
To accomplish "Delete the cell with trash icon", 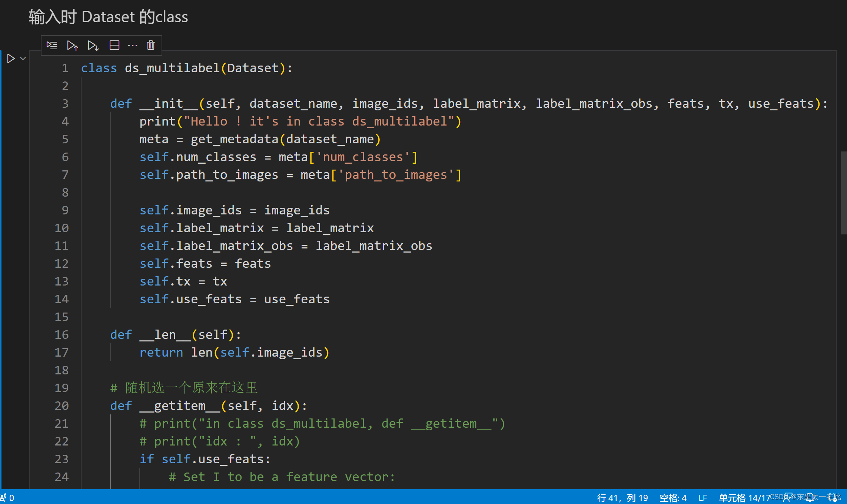I will click(x=151, y=46).
